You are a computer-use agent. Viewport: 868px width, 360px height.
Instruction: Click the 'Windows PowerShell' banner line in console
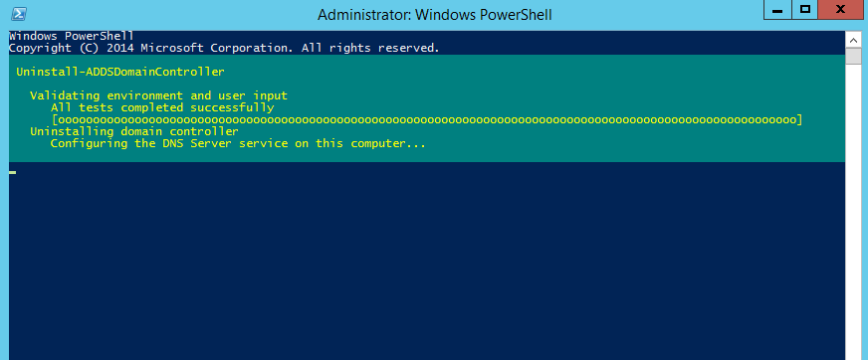[x=72, y=36]
